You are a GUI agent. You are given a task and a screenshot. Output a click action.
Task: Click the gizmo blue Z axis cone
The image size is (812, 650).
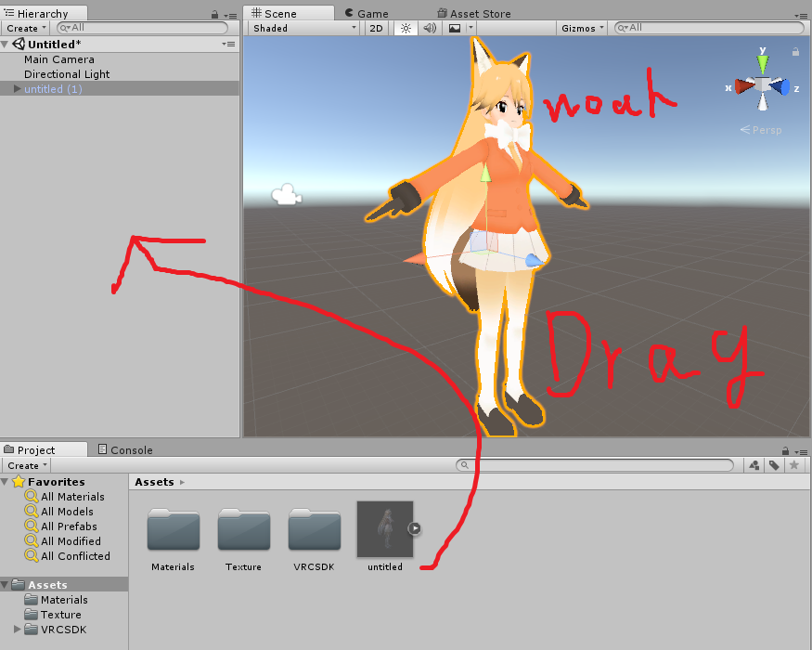click(x=781, y=86)
